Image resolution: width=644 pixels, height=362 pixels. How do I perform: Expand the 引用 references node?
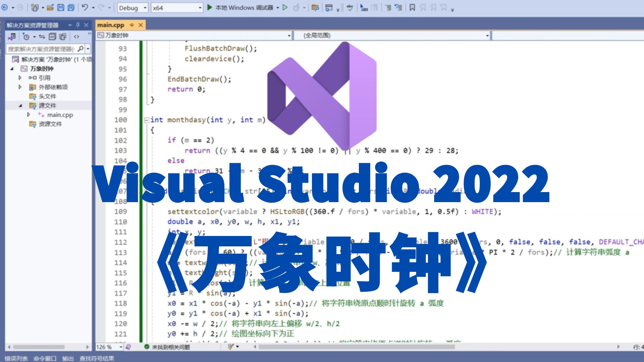[20, 78]
